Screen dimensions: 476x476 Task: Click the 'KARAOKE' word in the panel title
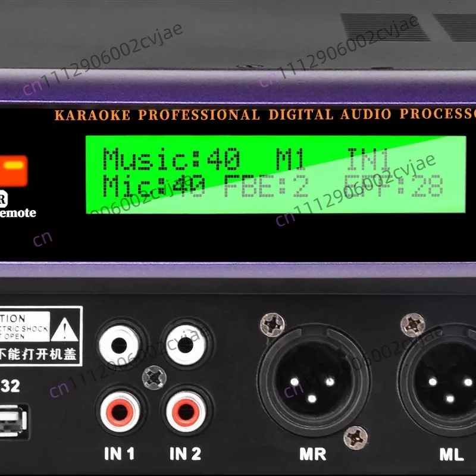(93, 115)
